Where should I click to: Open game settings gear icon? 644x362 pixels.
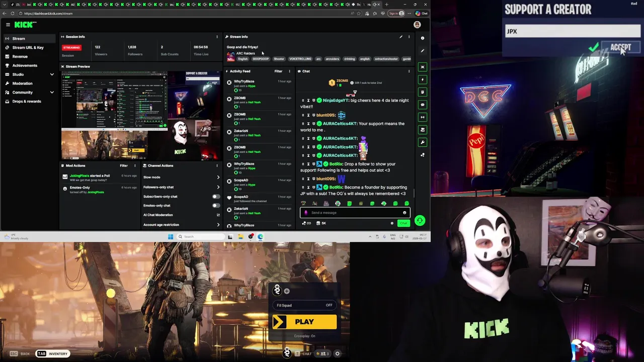[x=337, y=354]
